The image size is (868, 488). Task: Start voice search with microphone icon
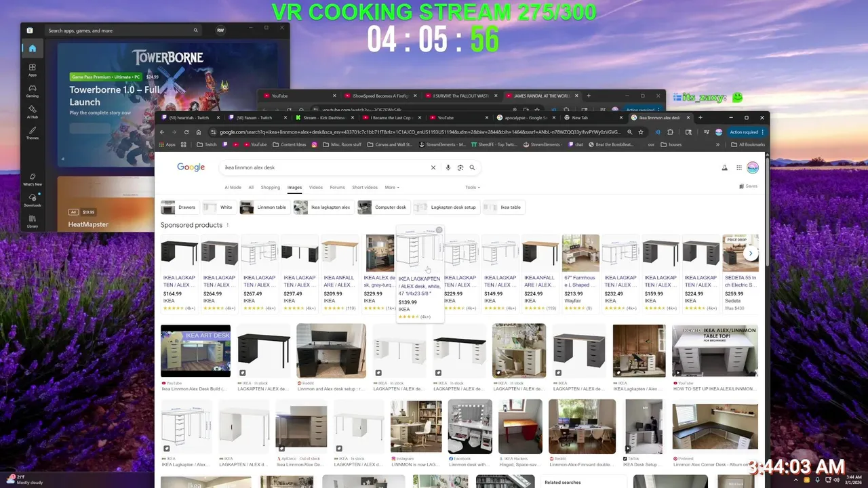[448, 167]
